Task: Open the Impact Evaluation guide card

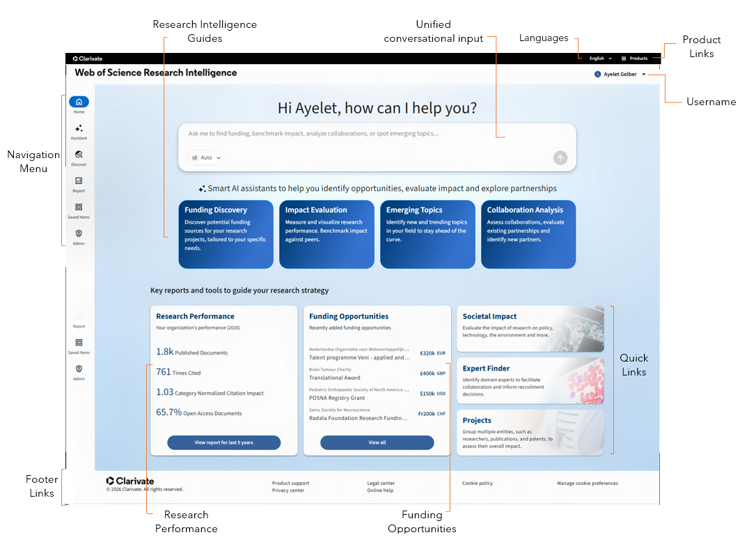Action: click(x=326, y=235)
